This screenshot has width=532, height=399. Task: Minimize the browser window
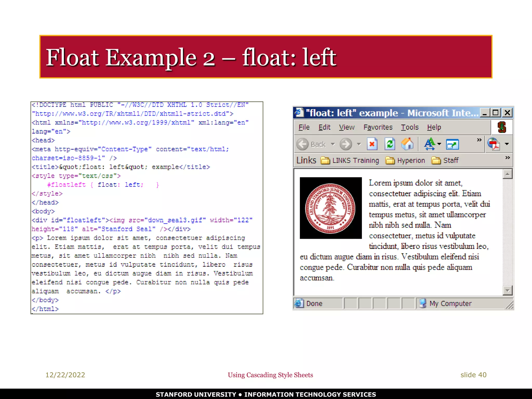pyautogui.click(x=484, y=113)
